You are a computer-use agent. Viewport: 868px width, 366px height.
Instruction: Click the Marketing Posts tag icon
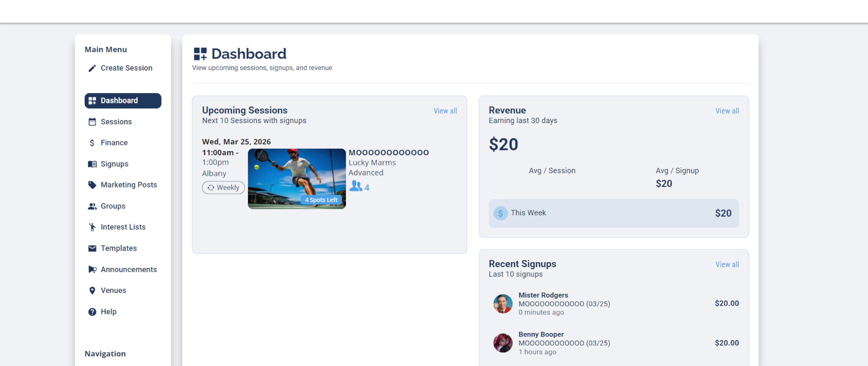[x=92, y=185]
